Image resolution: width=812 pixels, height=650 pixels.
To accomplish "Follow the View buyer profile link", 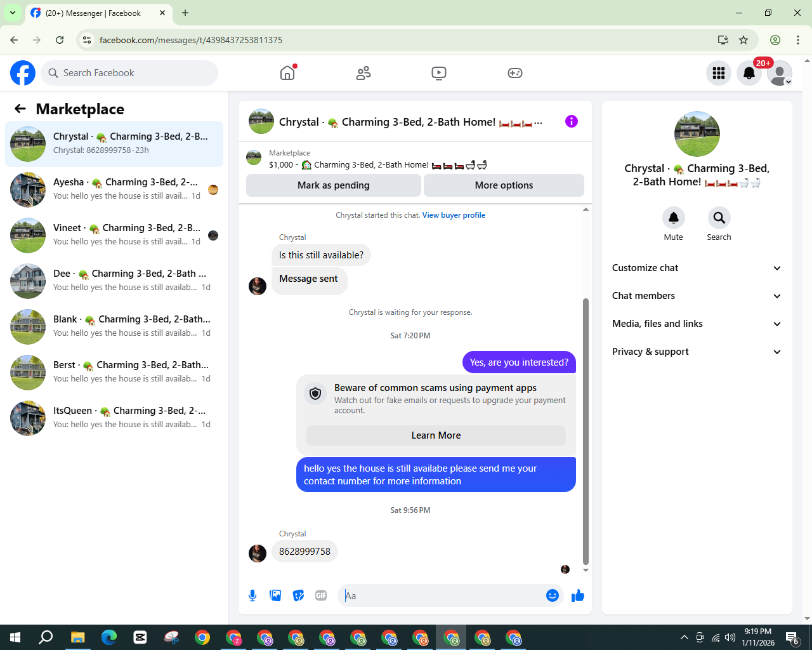I will (454, 215).
